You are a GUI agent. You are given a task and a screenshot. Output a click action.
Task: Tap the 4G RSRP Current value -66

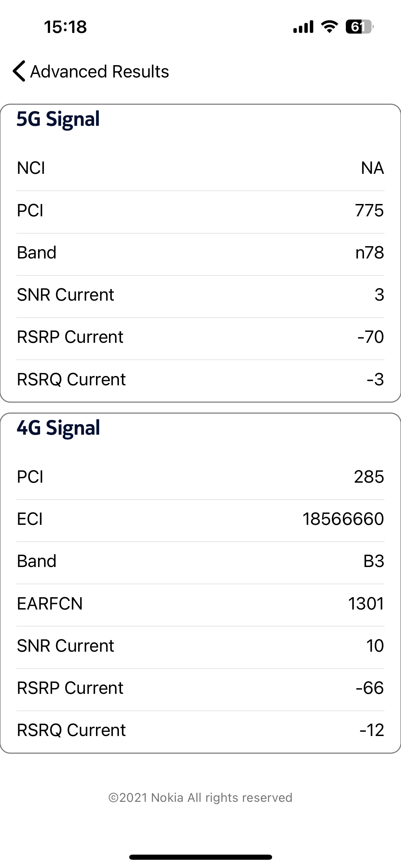369,688
